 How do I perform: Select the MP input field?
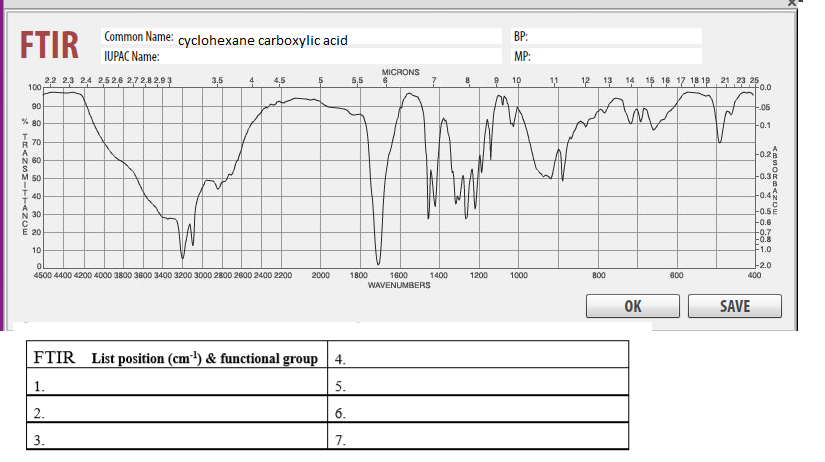(606, 56)
